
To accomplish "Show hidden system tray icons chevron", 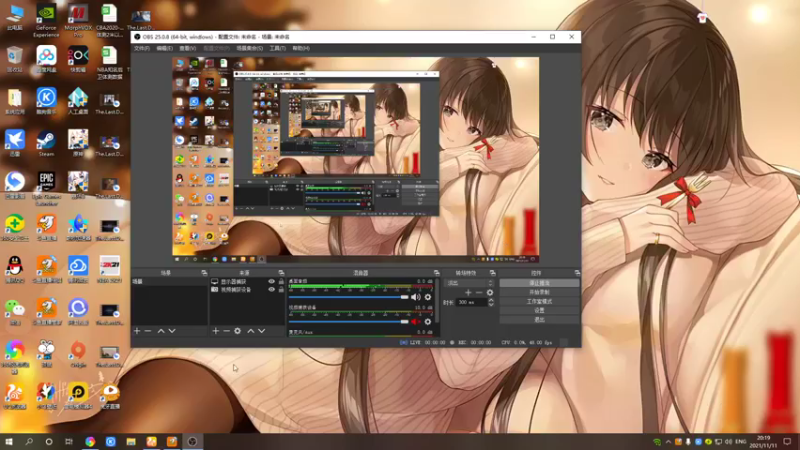I will (668, 442).
